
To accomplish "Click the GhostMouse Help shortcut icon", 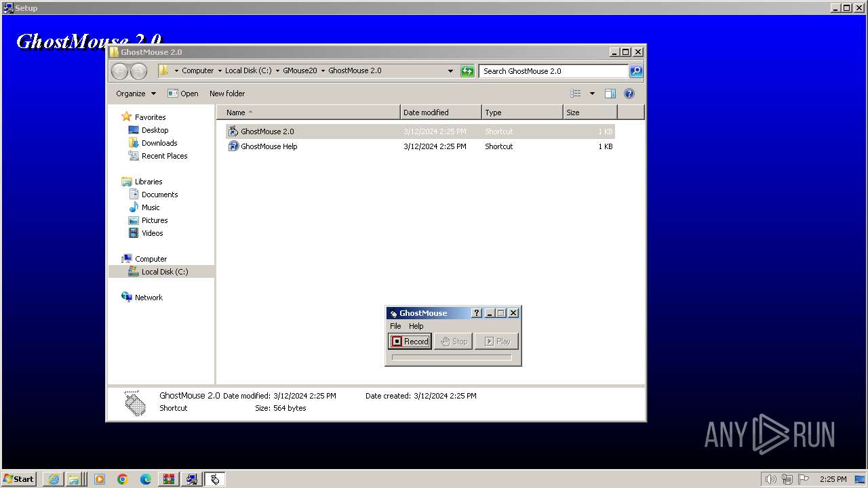I will (x=233, y=146).
